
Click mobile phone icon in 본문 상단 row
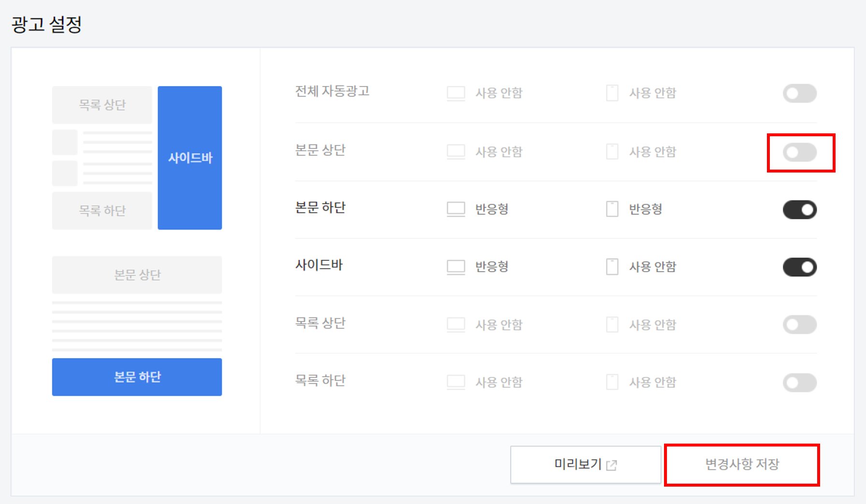(x=612, y=152)
